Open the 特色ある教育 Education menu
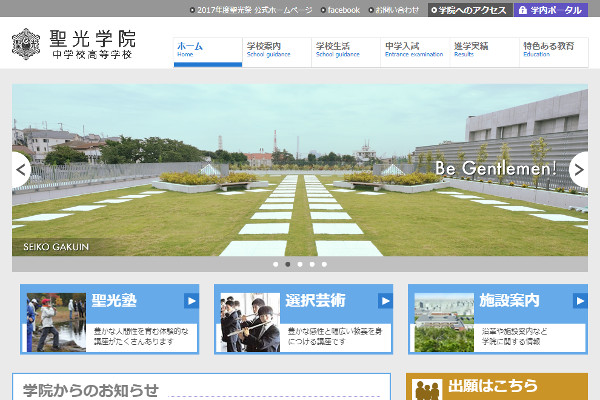The image size is (600, 400). tap(554, 52)
